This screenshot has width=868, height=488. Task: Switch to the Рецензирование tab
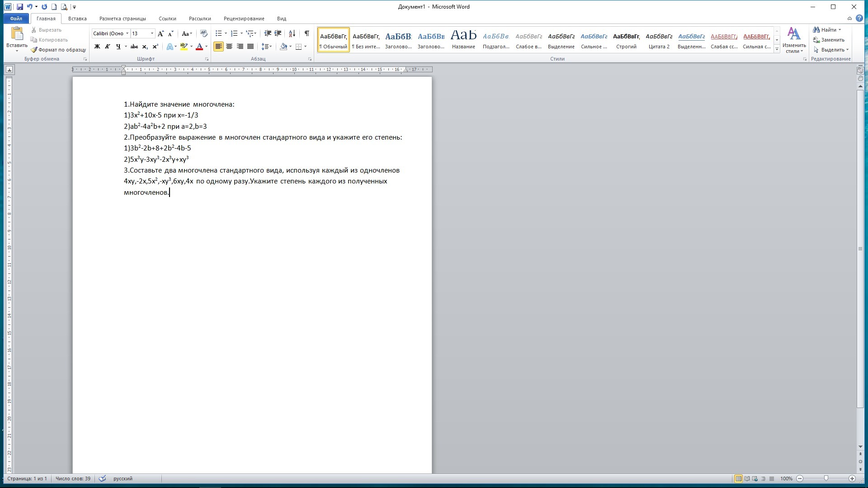pos(244,19)
